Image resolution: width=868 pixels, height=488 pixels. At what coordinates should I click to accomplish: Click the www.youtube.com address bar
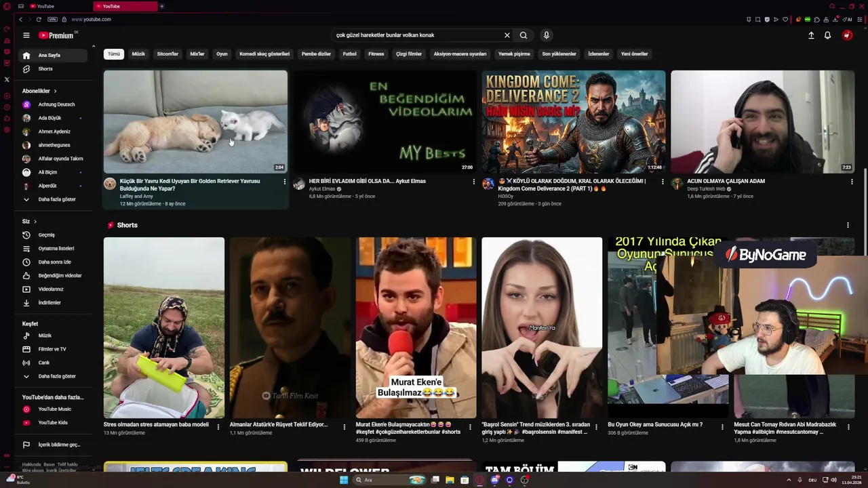(92, 20)
